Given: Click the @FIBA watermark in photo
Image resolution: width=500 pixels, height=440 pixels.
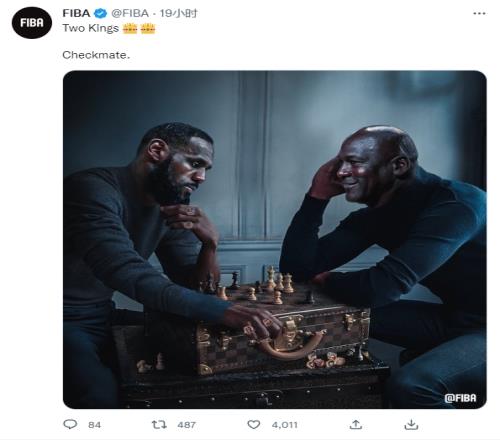Looking at the screenshot, I should (x=460, y=398).
